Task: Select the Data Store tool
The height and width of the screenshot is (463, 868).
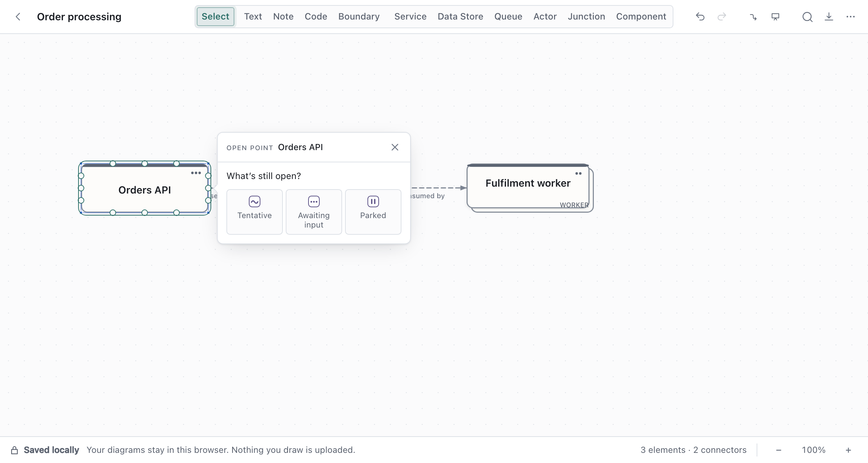Action: [x=460, y=17]
